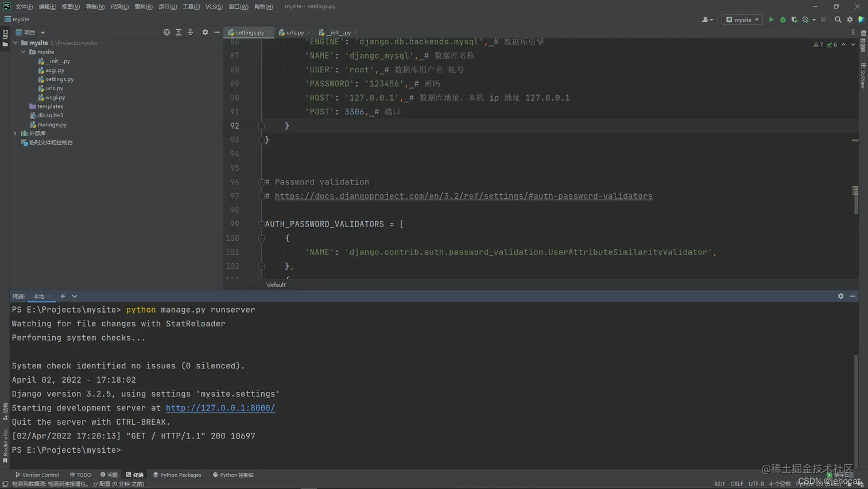This screenshot has height=489, width=868.
Task: Run the mysite configuration with green play button
Action: (771, 20)
